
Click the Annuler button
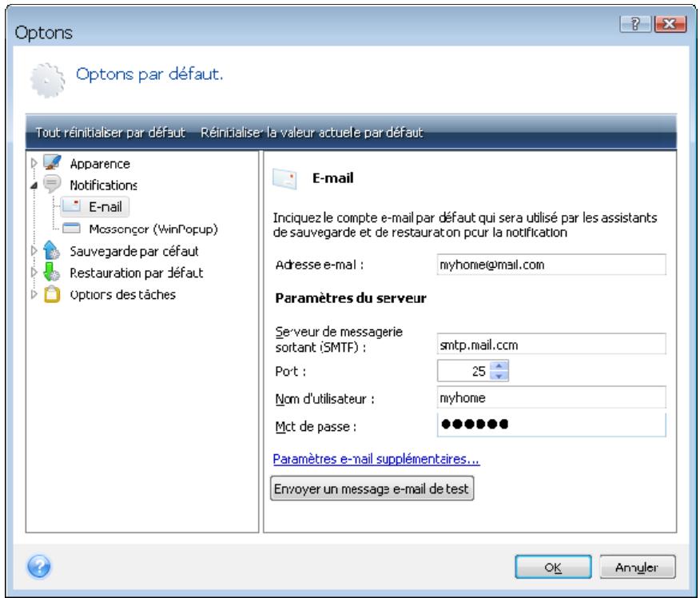point(637,567)
